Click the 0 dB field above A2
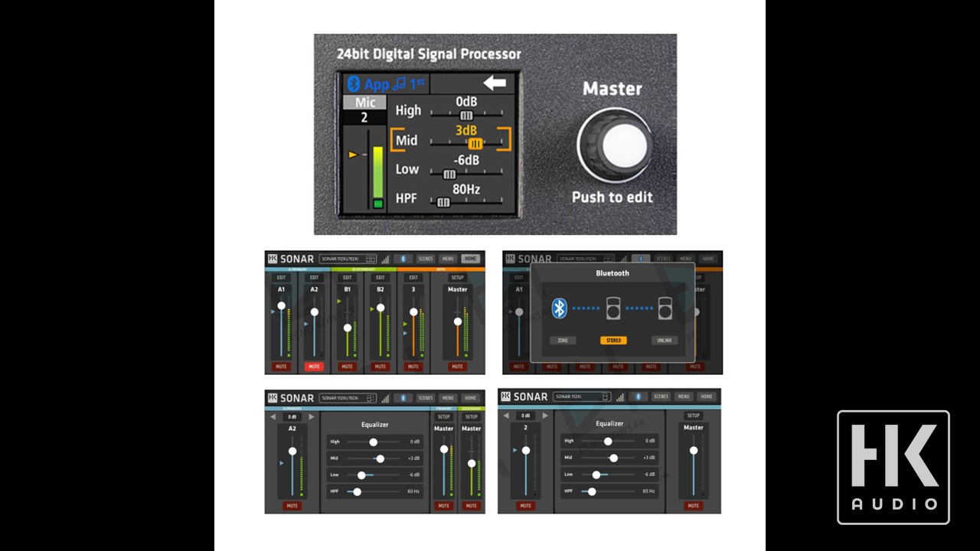This screenshot has width=980, height=551. tap(292, 417)
